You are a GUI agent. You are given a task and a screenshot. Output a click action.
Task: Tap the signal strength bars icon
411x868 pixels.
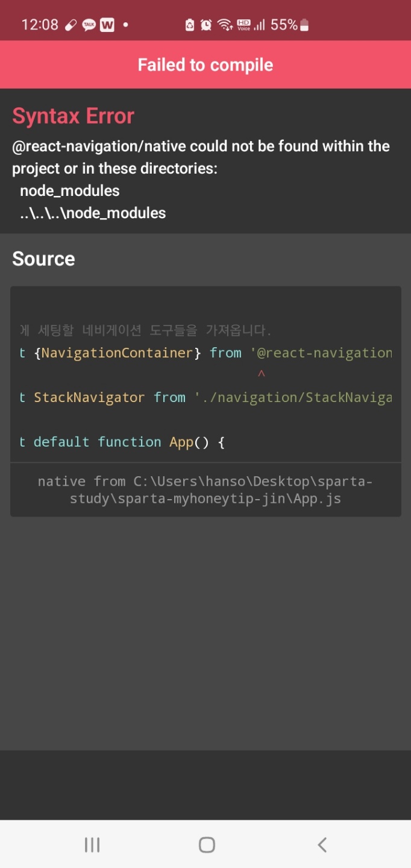pyautogui.click(x=259, y=25)
